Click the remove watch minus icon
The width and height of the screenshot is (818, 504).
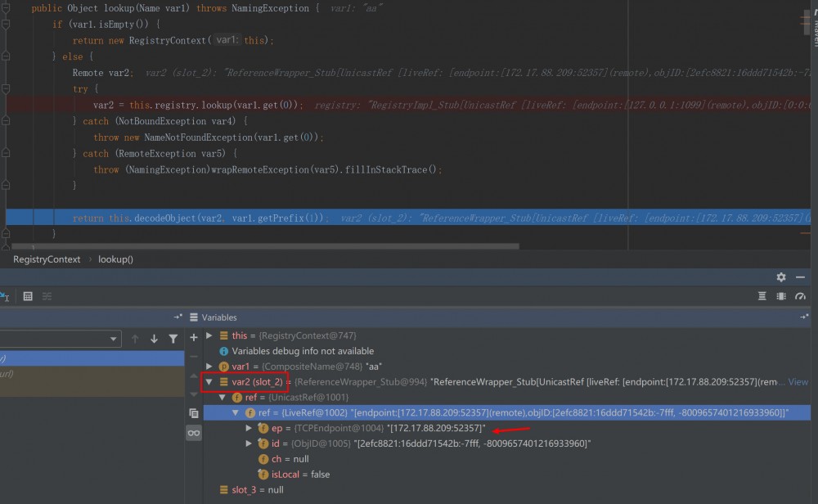194,357
